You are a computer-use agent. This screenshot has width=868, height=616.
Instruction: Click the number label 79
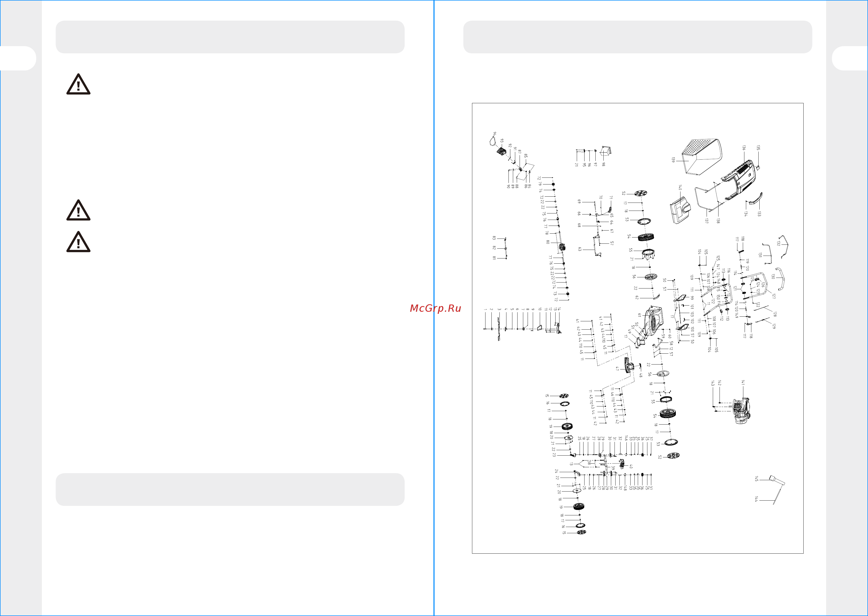tap(540, 184)
